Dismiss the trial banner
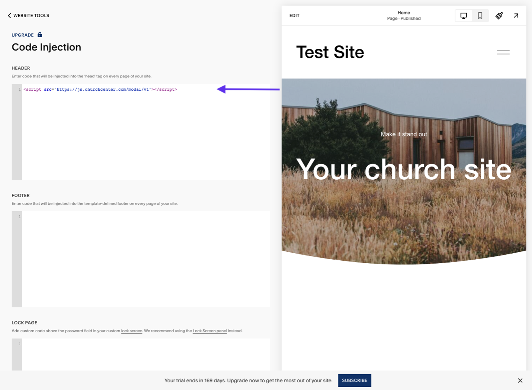The width and height of the screenshot is (532, 392). (x=520, y=380)
